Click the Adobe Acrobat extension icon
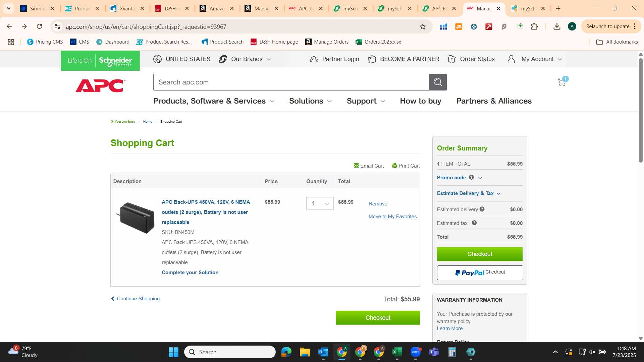The width and height of the screenshot is (644, 362). [489, 26]
